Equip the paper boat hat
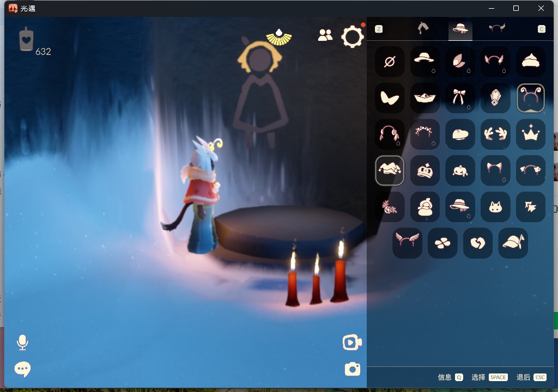This screenshot has width=558, height=392. click(424, 98)
